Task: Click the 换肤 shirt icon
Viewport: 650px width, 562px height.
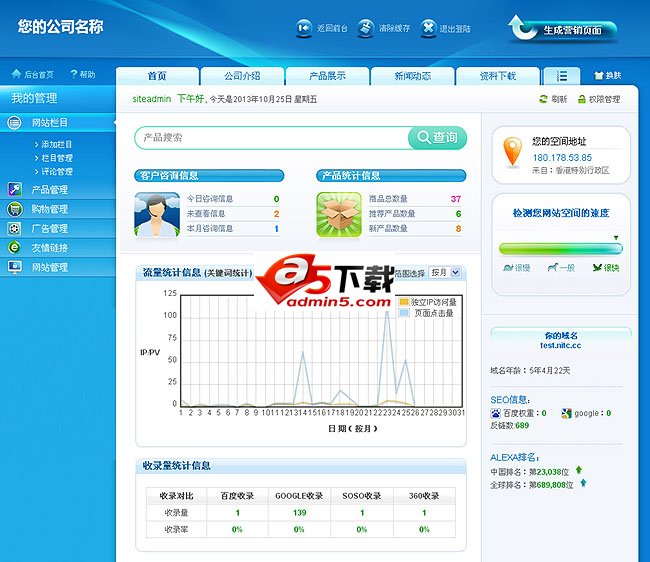Action: pos(598,75)
